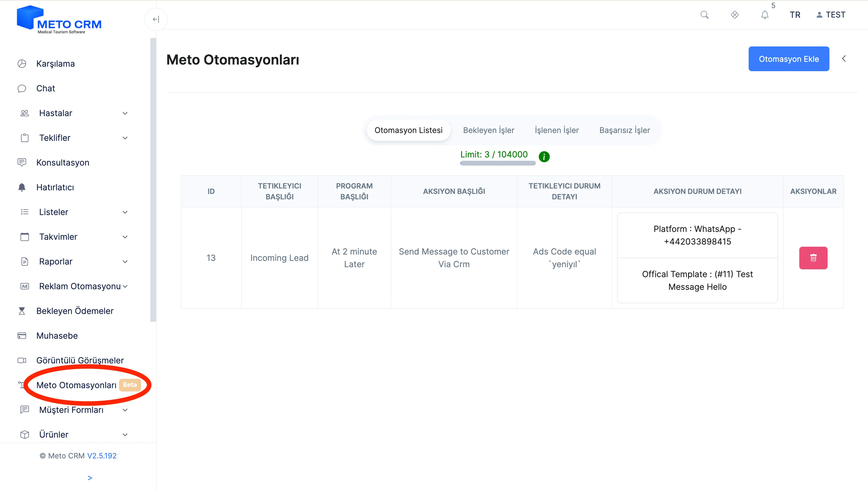Expand the Raporlar submenu
Screen dimensions: 868x491
pyautogui.click(x=125, y=262)
